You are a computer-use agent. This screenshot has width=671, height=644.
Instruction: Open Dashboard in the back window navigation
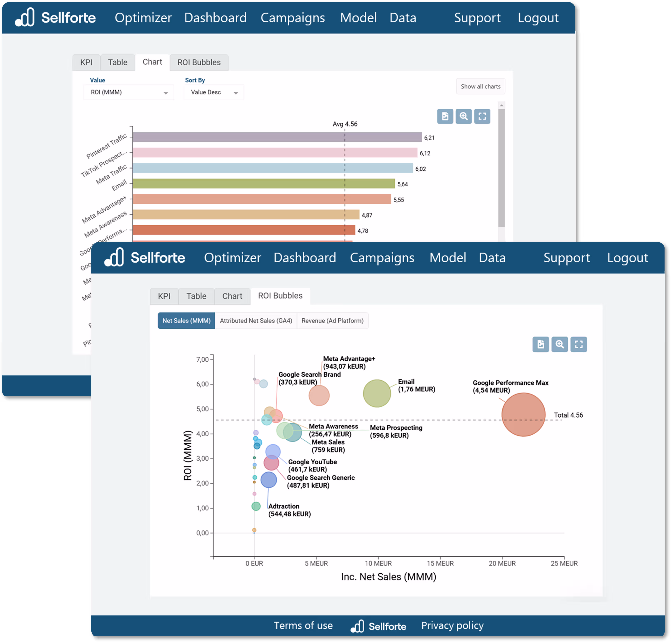215,18
